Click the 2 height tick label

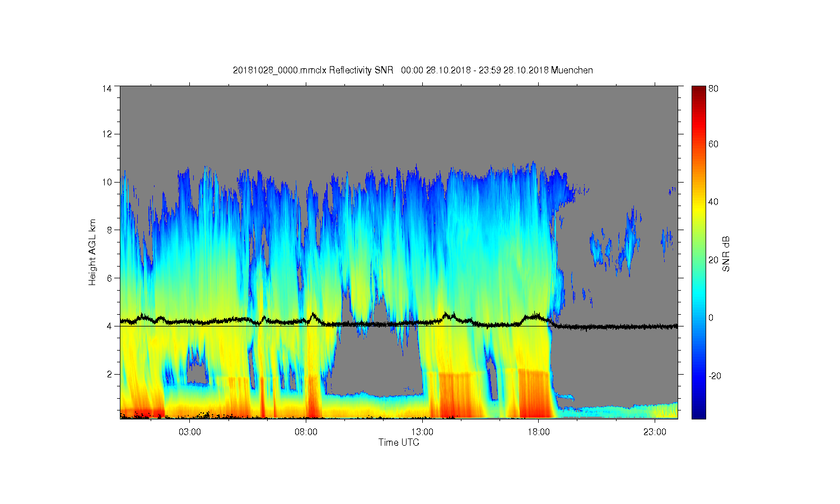109,374
